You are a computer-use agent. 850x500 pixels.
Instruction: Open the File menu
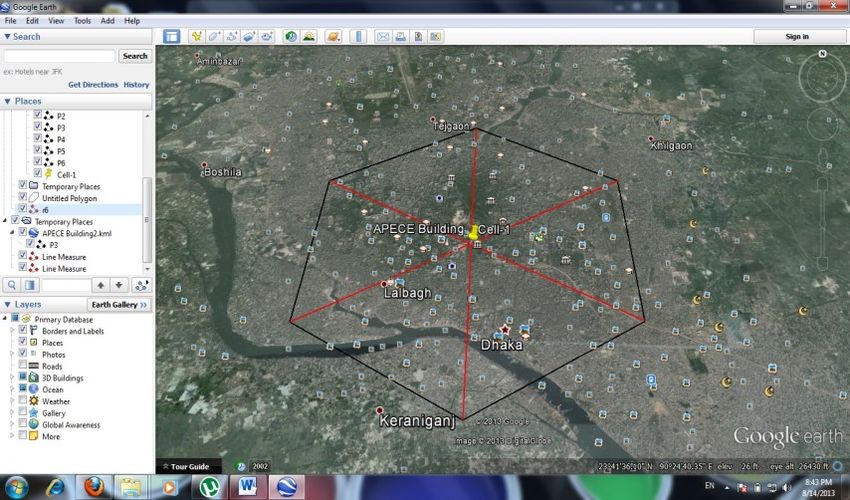(10, 21)
